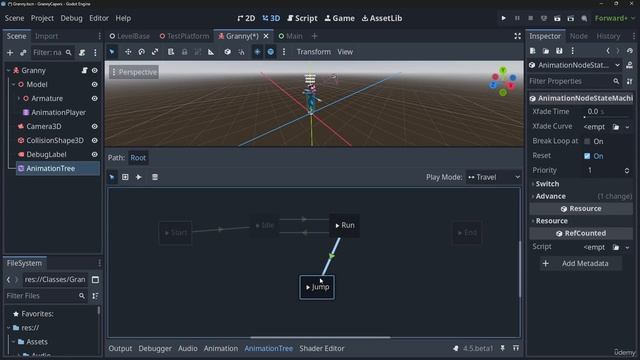Uncheck the Reset On checkbox

click(587, 156)
